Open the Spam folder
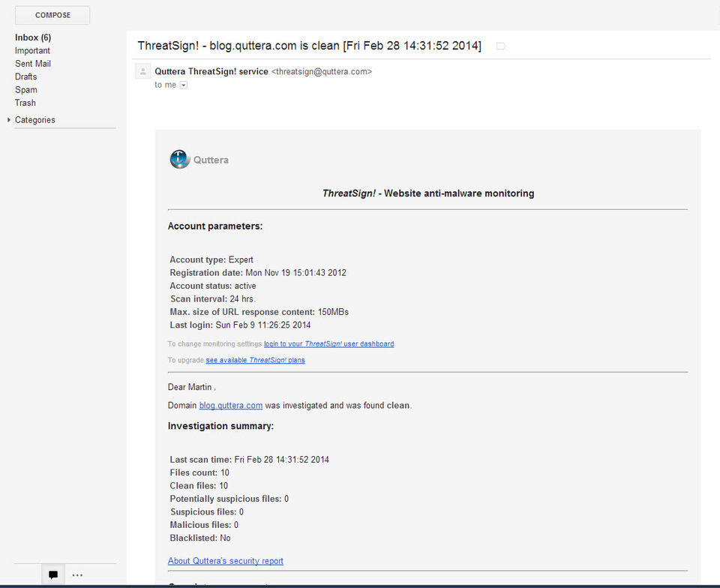This screenshot has width=720, height=588. tap(25, 90)
